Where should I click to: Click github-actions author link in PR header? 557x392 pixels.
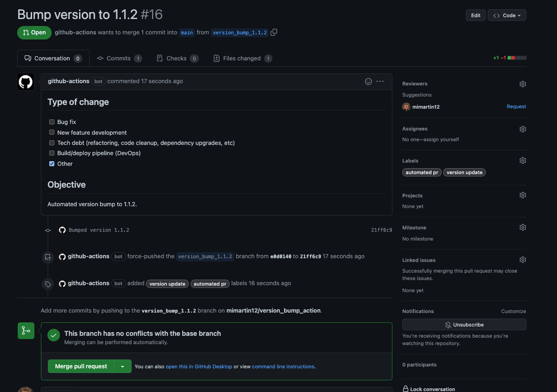tap(75, 33)
